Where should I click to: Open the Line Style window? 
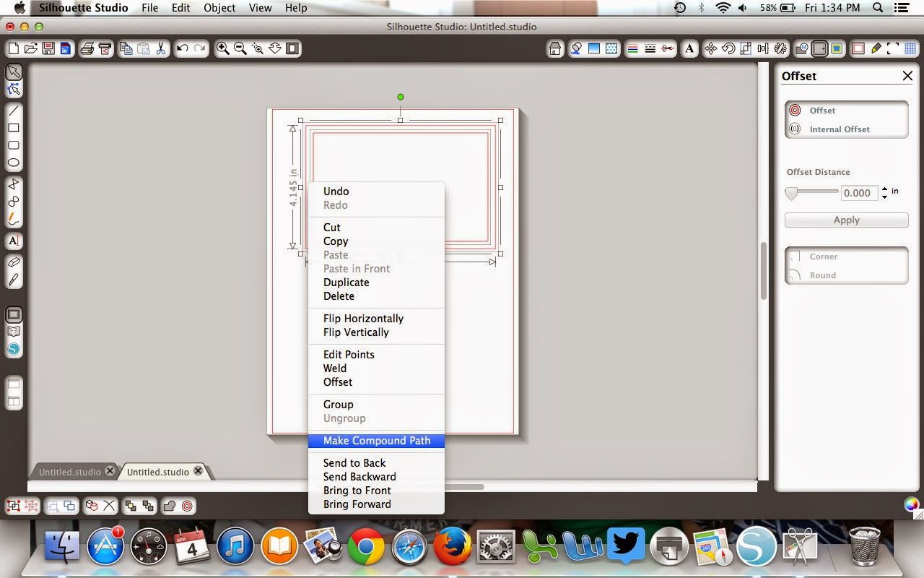pyautogui.click(x=650, y=48)
